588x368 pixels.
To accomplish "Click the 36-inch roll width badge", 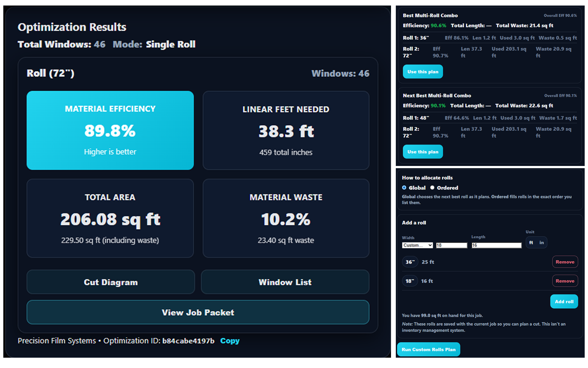I will (410, 262).
